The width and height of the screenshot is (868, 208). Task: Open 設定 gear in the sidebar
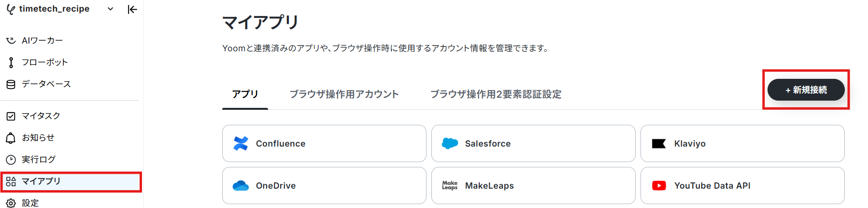[x=11, y=203]
